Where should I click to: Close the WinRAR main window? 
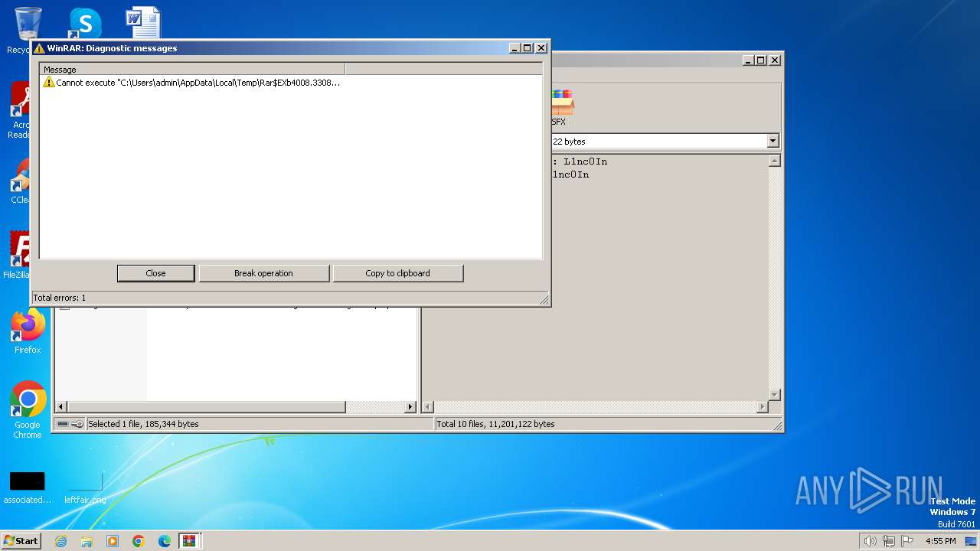coord(775,60)
